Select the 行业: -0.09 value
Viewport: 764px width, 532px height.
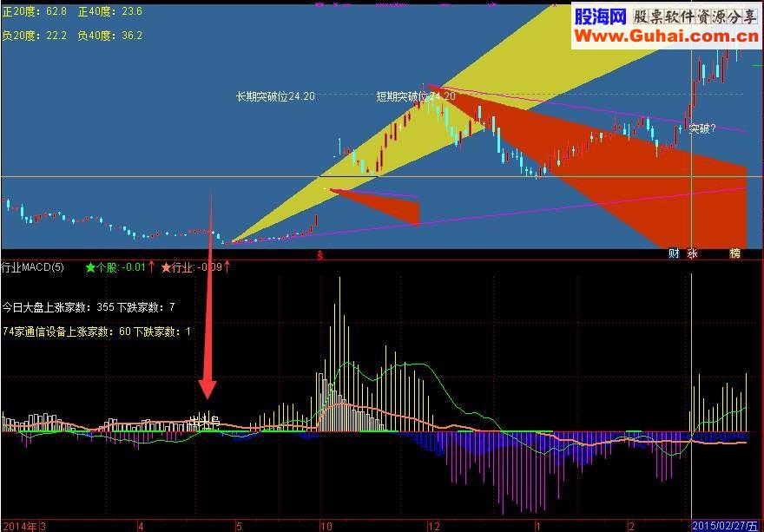point(196,267)
